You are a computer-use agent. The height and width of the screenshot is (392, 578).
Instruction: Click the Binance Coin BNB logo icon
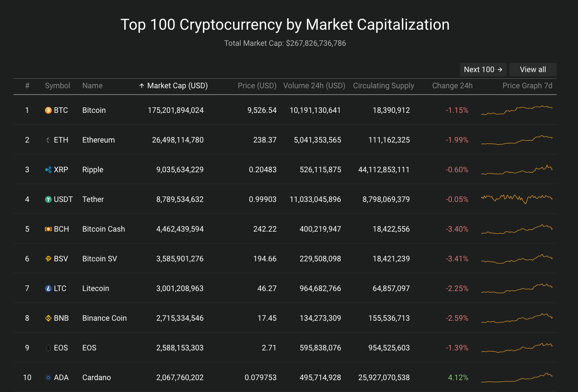click(48, 318)
